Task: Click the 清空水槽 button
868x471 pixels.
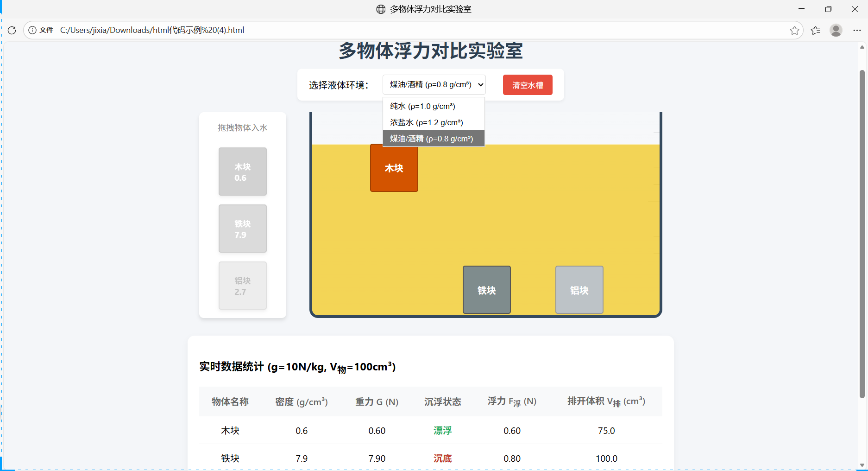Action: pos(527,85)
